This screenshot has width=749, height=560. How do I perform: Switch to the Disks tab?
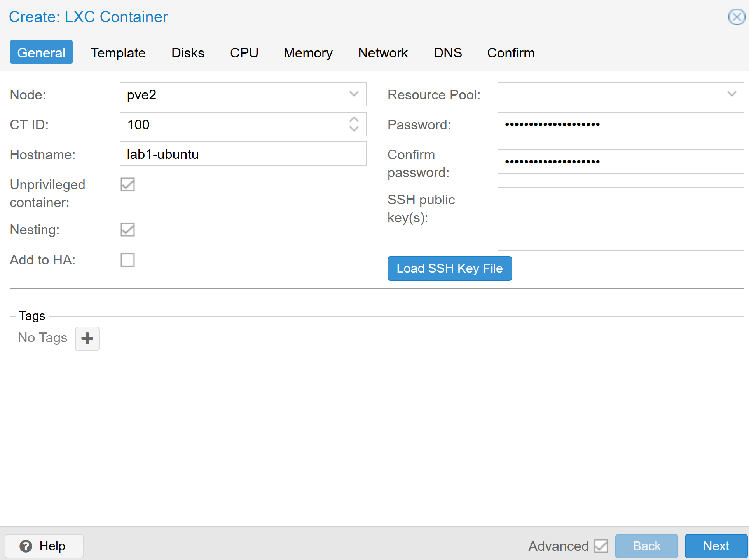click(x=188, y=52)
